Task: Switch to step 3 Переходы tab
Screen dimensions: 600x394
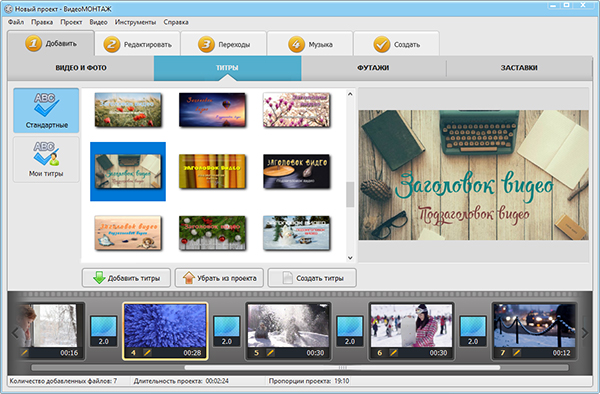Action: 223,44
